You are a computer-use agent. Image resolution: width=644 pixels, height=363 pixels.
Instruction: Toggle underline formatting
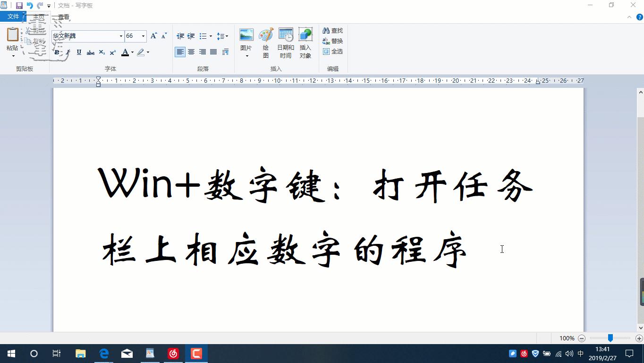(x=78, y=52)
